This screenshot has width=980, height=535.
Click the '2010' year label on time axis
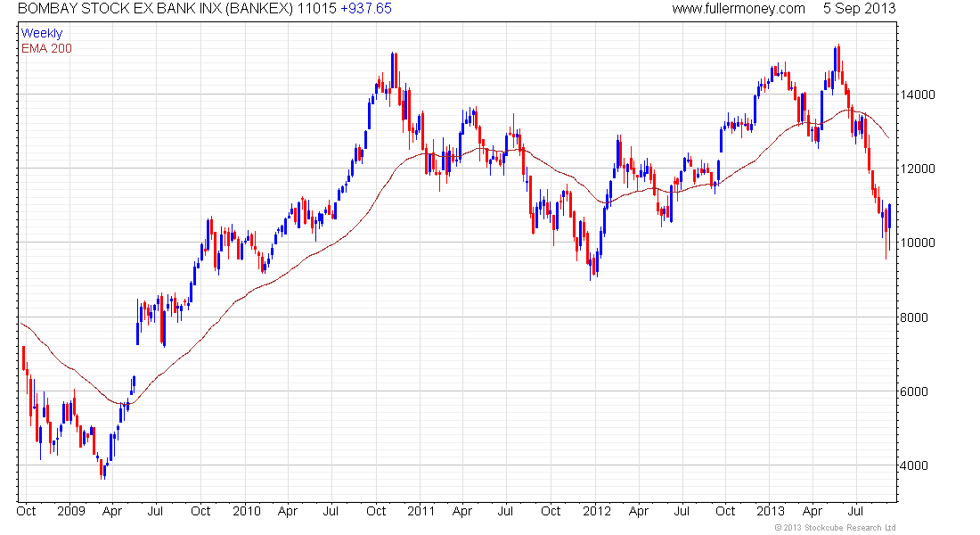[x=246, y=511]
